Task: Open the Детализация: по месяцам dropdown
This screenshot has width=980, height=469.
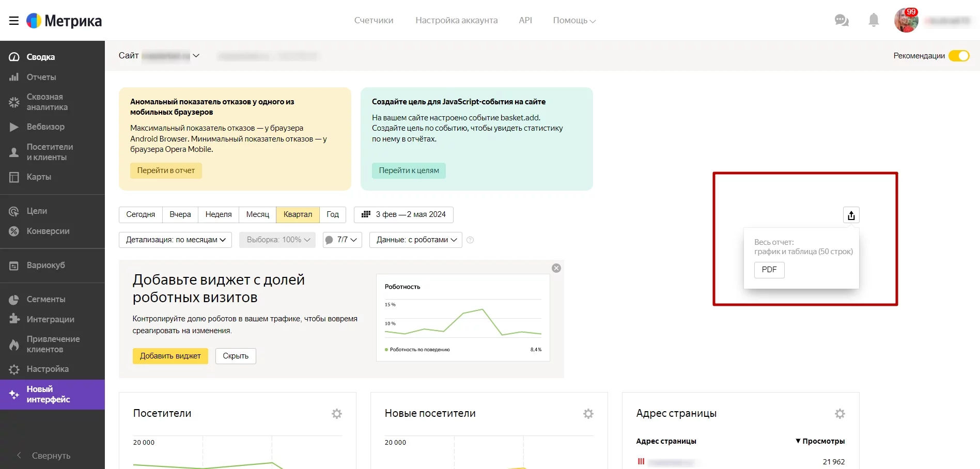Action: point(176,240)
